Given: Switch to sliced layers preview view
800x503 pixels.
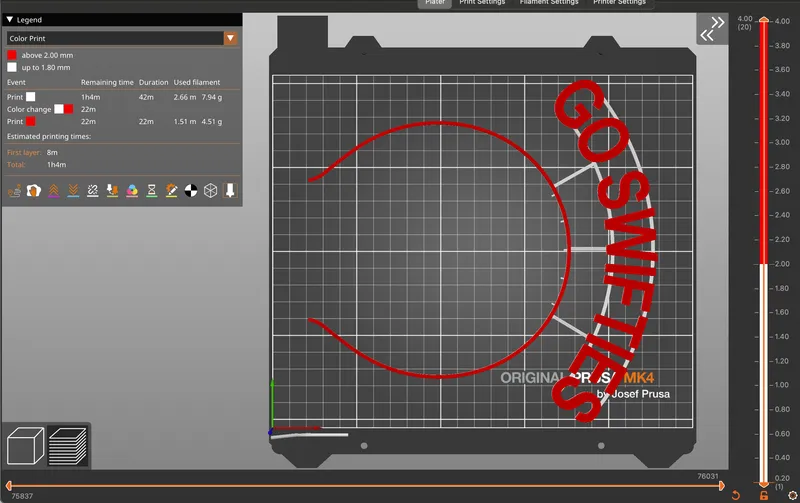Looking at the screenshot, I should click(x=68, y=446).
